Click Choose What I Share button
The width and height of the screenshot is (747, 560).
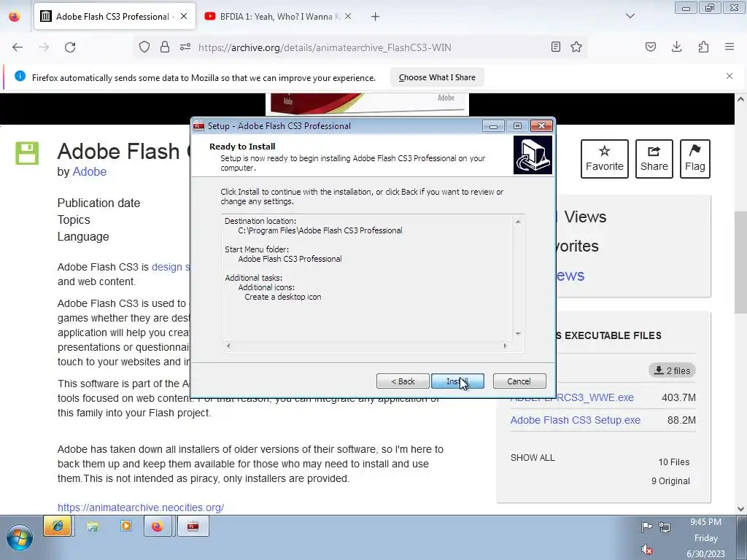(x=437, y=77)
